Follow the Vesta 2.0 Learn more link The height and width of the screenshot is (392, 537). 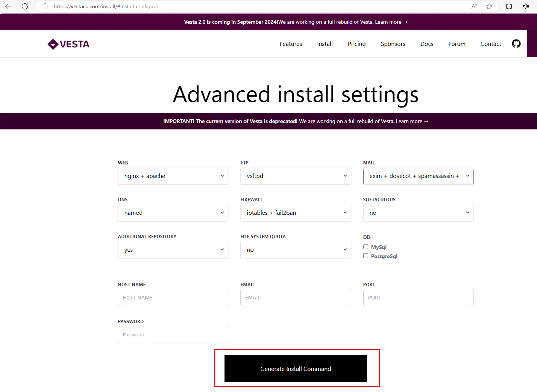(x=391, y=22)
